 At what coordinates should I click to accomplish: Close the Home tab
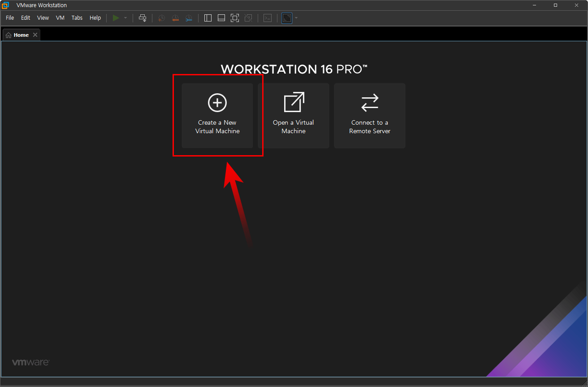click(x=35, y=35)
